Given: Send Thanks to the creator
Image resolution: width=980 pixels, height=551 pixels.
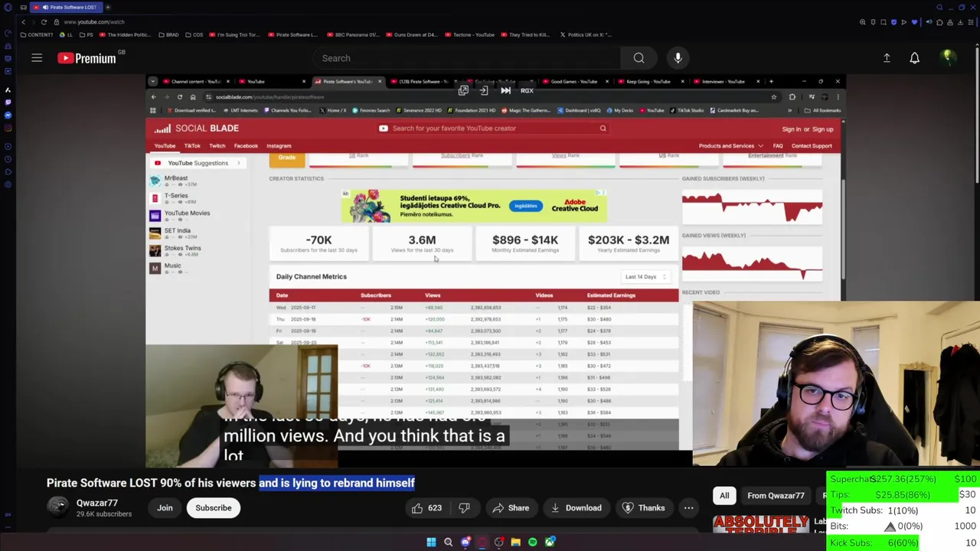Looking at the screenshot, I should coord(645,508).
